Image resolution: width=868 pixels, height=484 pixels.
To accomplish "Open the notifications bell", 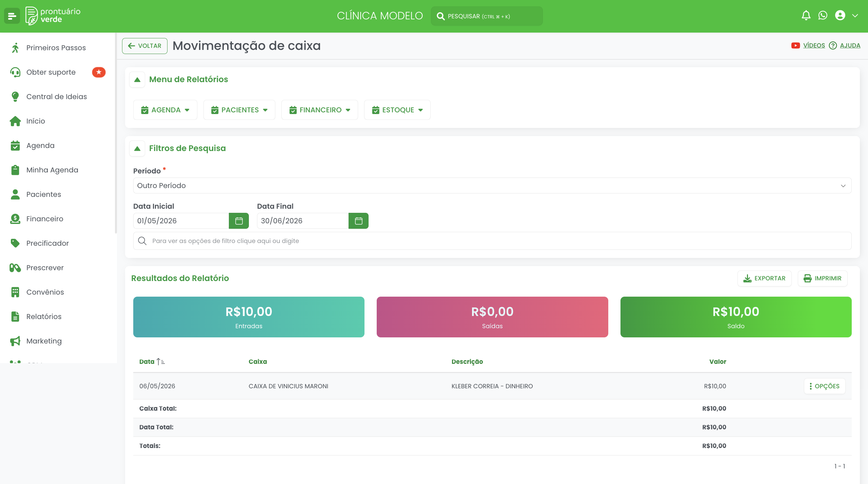I will [806, 16].
